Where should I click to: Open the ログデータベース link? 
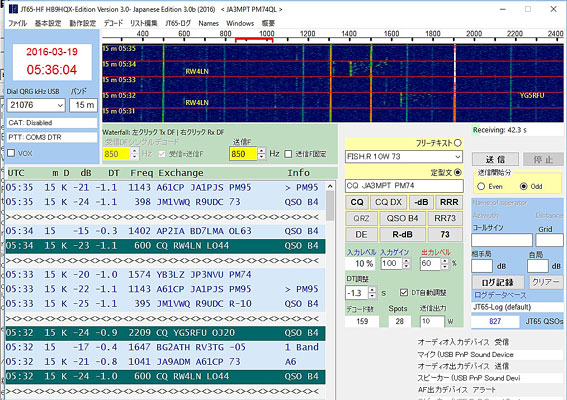click(x=500, y=295)
